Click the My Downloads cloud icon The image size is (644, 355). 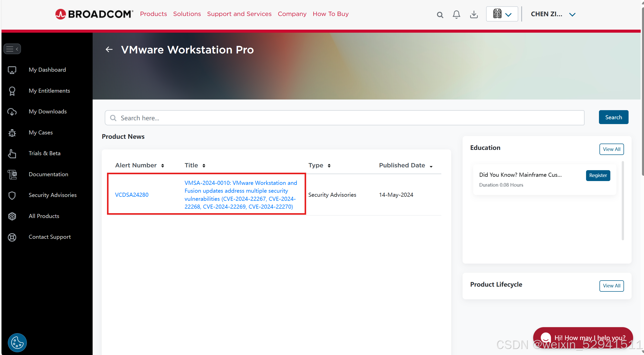[12, 112]
